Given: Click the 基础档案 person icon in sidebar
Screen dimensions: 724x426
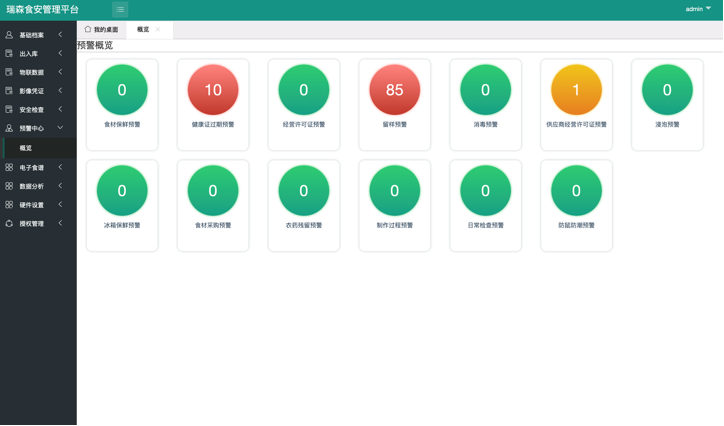Looking at the screenshot, I should (9, 35).
